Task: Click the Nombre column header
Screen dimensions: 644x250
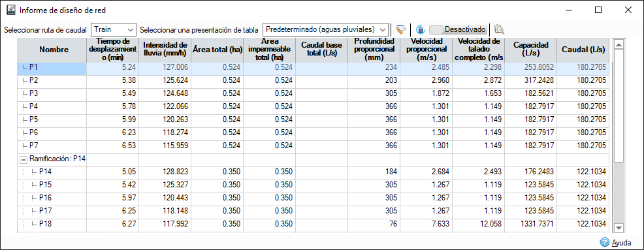Action: [x=54, y=50]
